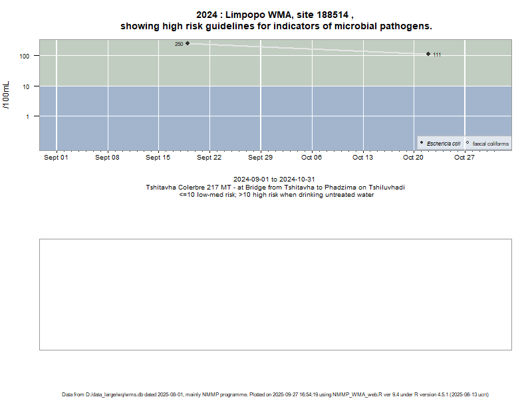Click the date range '2024-09-01 to 2024-10-31' text
532x399 pixels.
tap(274, 180)
